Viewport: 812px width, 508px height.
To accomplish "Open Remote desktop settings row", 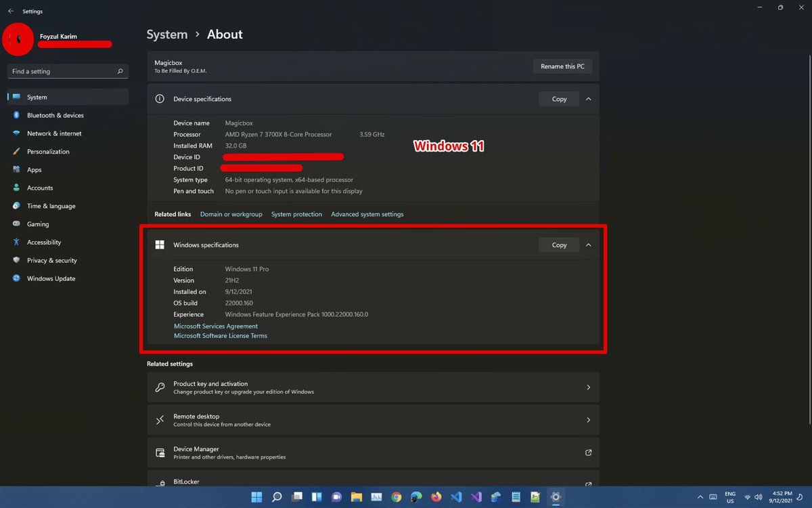I will pos(373,420).
